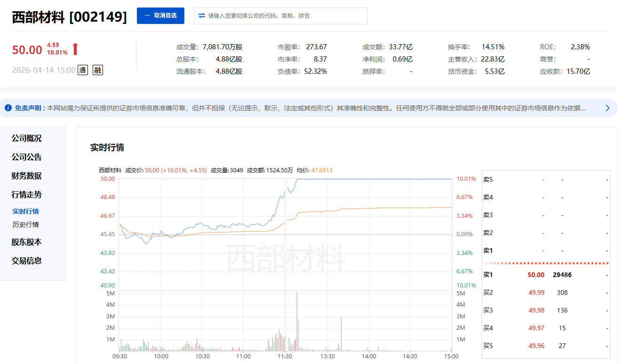Image resolution: width=618 pixels, height=364 pixels.
Task: Click the swap arrows icon in search box
Action: point(202,15)
